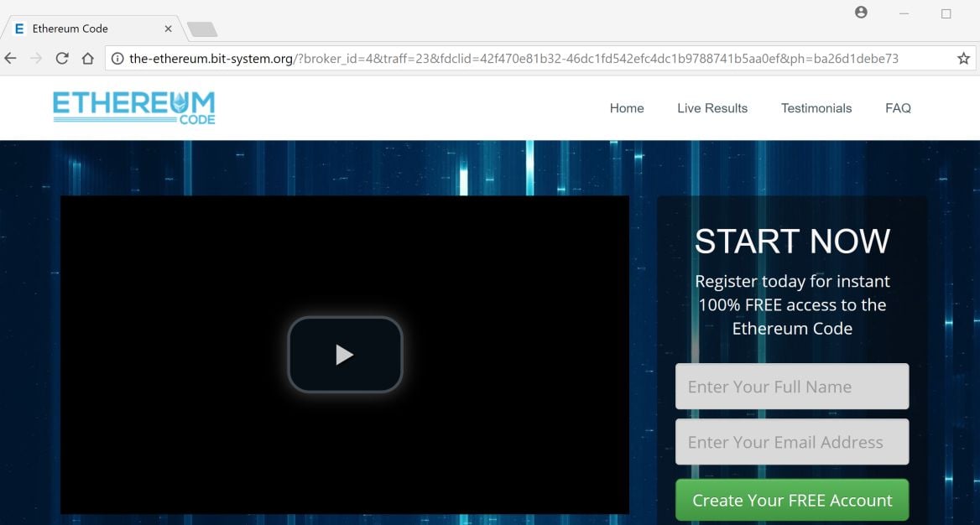
Task: Go to the browser home page icon
Action: click(x=87, y=58)
